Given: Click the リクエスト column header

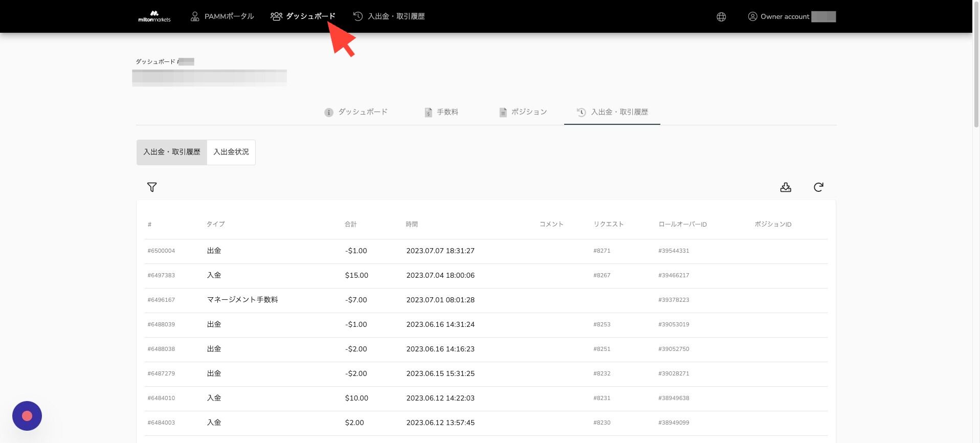Looking at the screenshot, I should coord(609,224).
